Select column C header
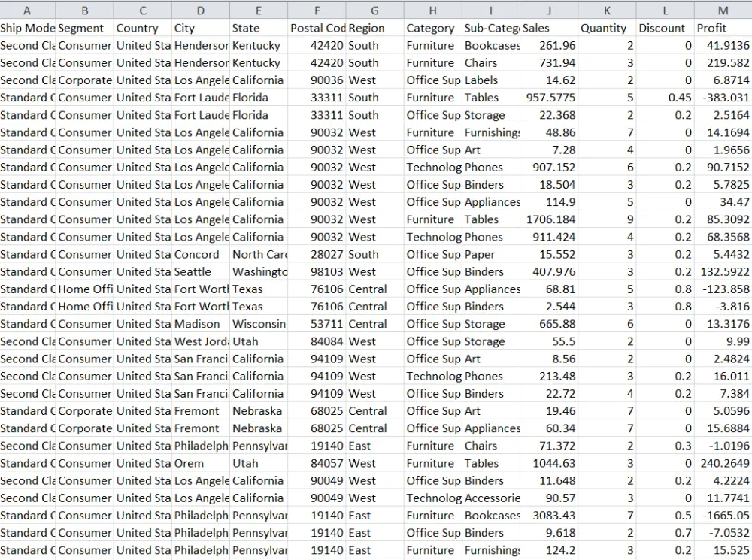The width and height of the screenshot is (752, 560). [x=143, y=10]
